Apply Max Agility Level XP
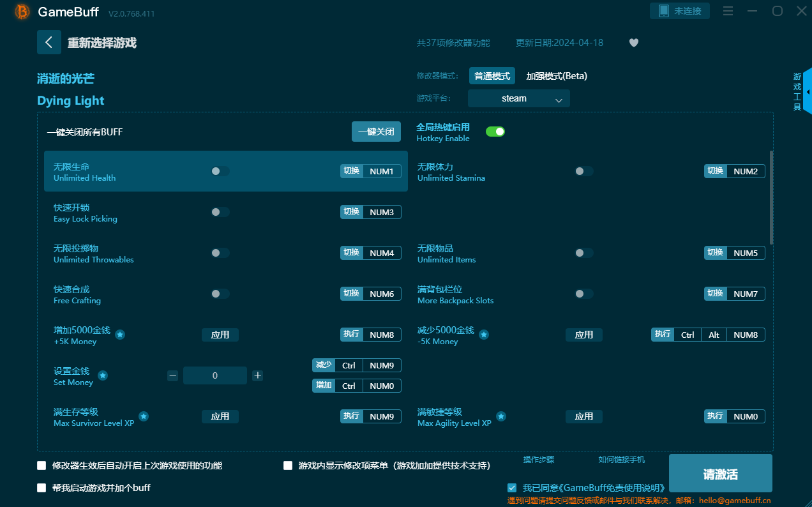812x507 pixels. pyautogui.click(x=584, y=416)
